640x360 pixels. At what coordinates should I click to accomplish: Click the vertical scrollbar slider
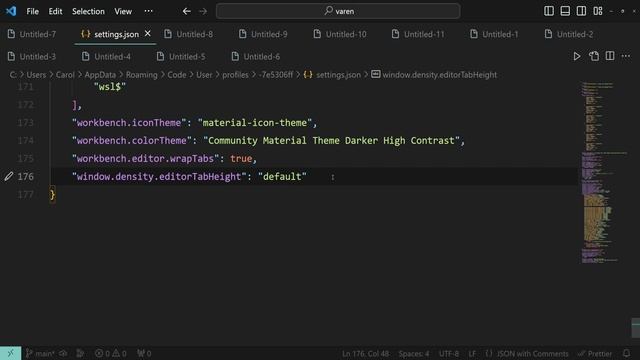tap(636, 328)
